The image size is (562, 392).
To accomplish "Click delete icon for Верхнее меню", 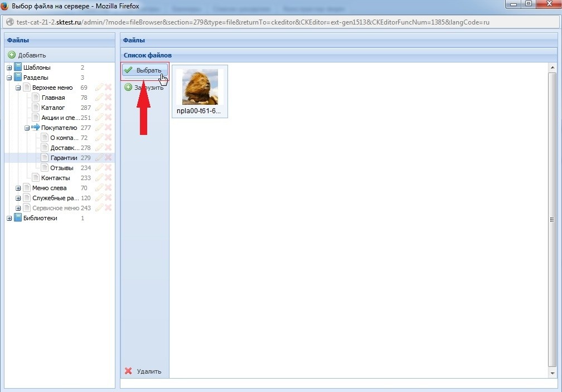I will (x=108, y=88).
